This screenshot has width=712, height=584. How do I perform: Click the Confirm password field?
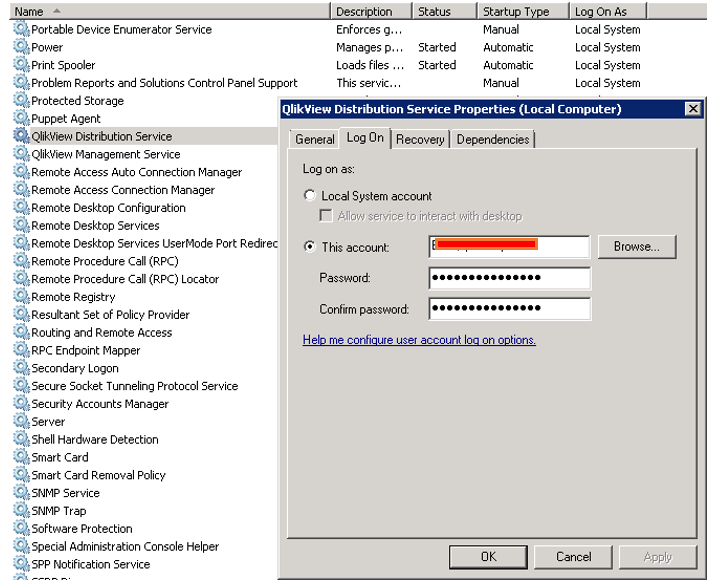pyautogui.click(x=509, y=308)
